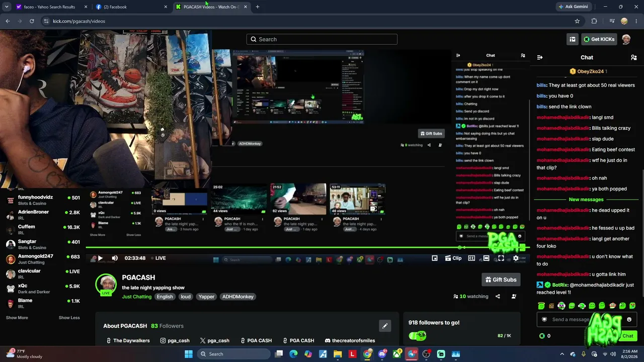
Task: Click the Get KICKs button
Action: [599, 39]
